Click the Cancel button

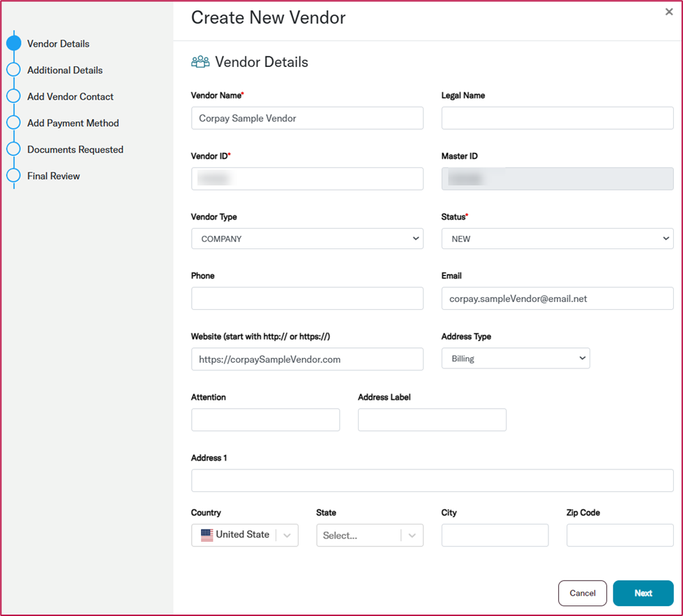point(583,593)
